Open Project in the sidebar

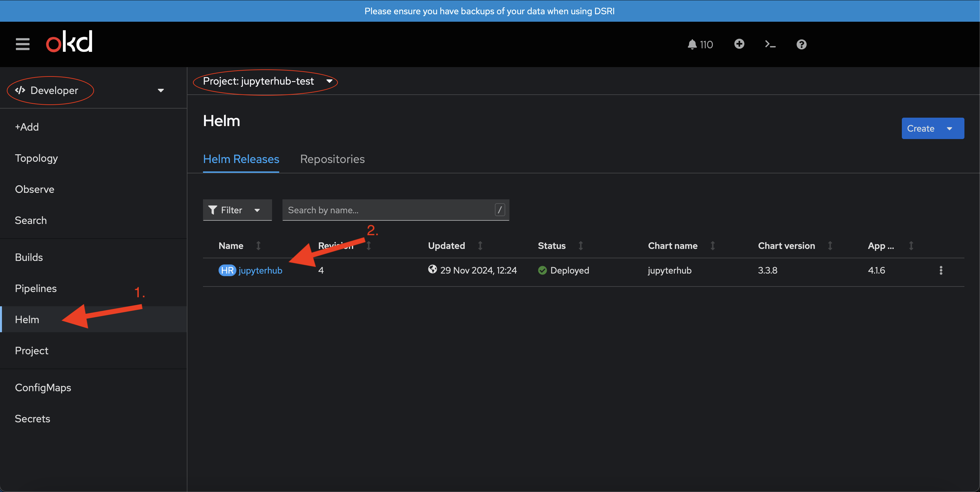tap(31, 351)
